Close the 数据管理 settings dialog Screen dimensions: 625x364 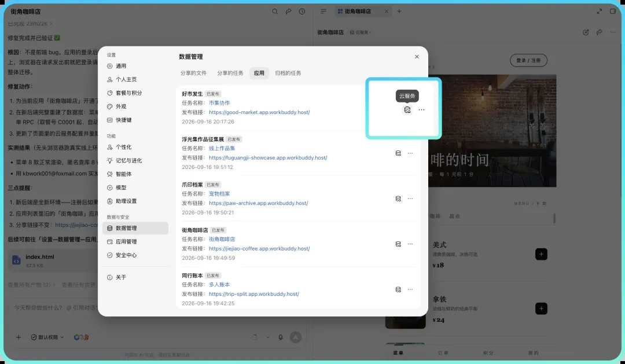pos(417,57)
